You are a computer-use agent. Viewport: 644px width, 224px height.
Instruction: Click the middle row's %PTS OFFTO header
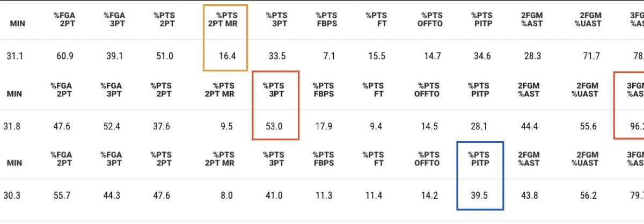(427, 89)
